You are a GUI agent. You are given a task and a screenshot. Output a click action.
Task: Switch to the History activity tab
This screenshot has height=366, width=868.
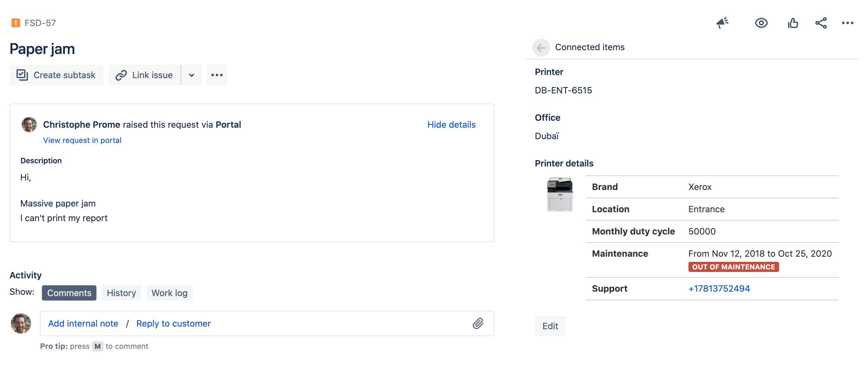(x=121, y=293)
